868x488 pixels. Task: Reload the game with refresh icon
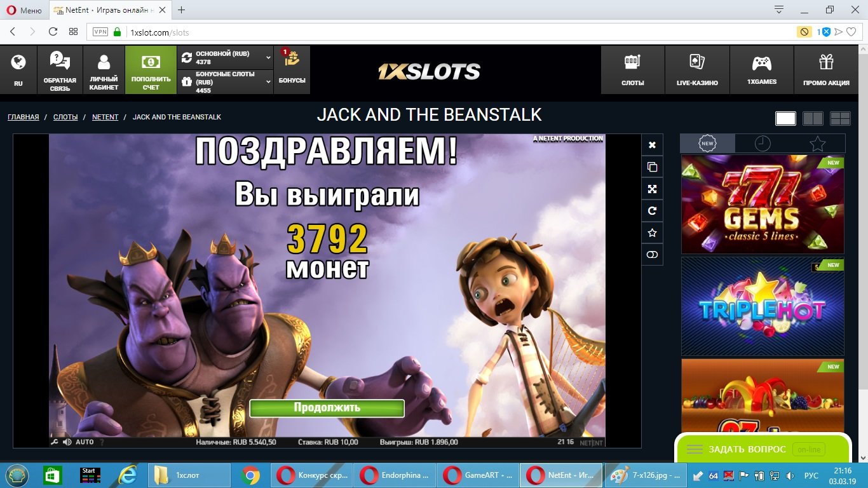652,211
